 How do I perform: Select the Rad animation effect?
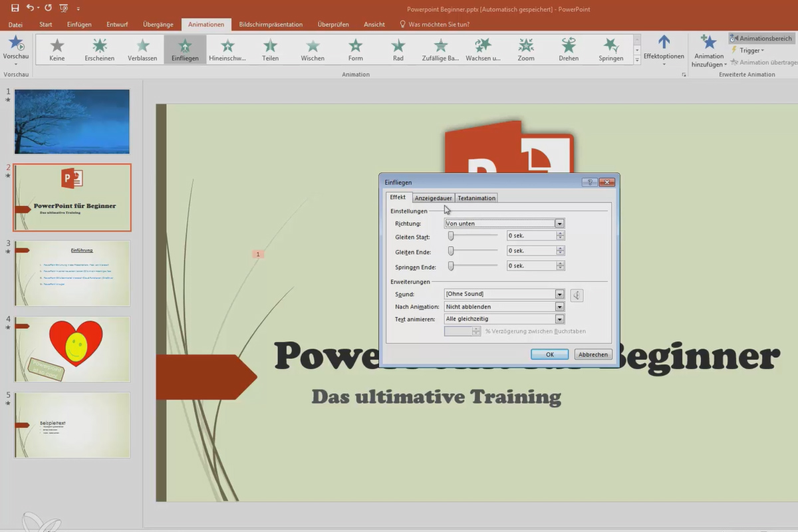pos(398,49)
